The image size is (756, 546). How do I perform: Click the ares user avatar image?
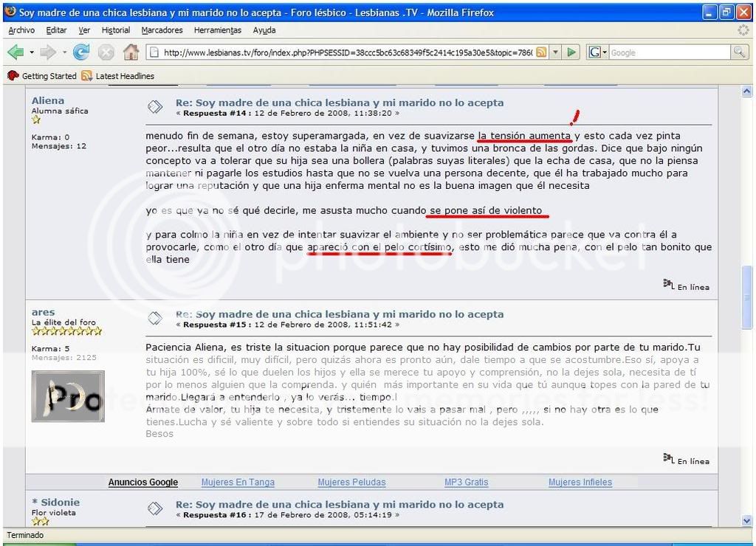(x=68, y=395)
